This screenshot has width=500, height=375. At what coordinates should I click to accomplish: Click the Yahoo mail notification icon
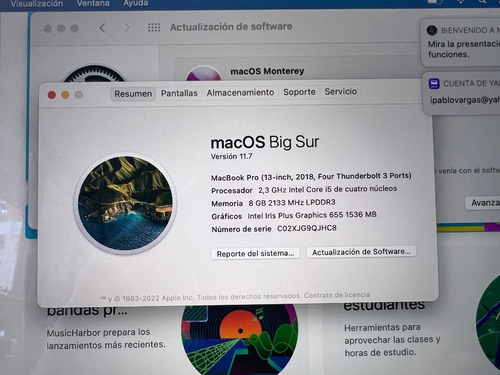[434, 83]
